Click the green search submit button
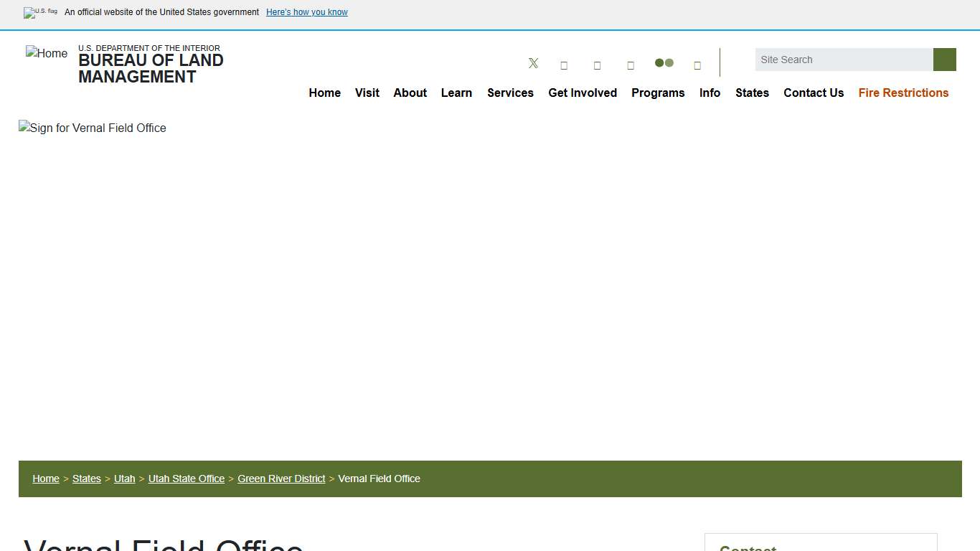The height and width of the screenshot is (551, 980). click(944, 60)
